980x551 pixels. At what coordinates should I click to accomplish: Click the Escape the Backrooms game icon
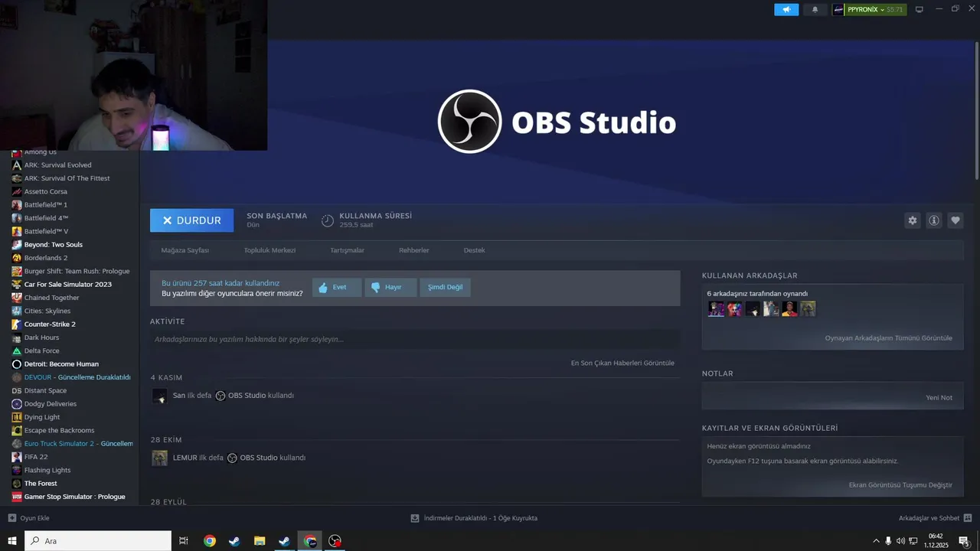17,431
